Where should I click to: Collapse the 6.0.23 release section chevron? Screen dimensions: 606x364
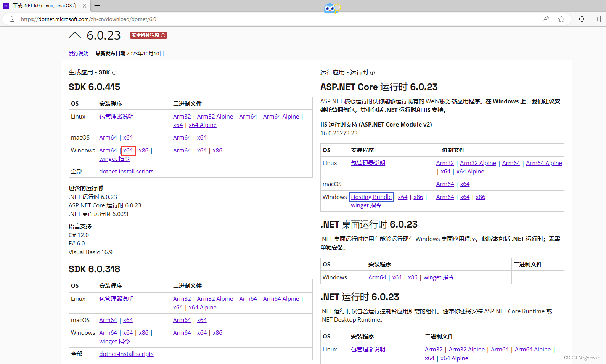coord(75,35)
